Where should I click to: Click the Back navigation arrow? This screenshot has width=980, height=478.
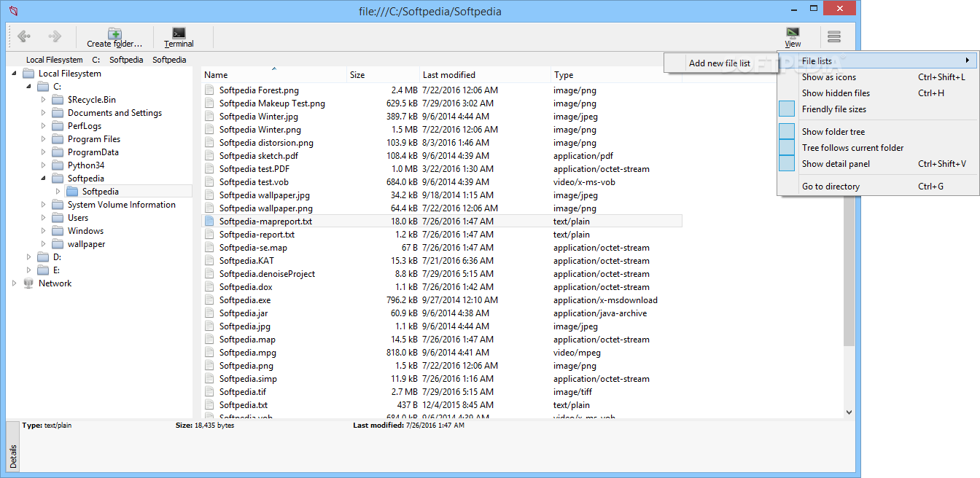pos(24,36)
